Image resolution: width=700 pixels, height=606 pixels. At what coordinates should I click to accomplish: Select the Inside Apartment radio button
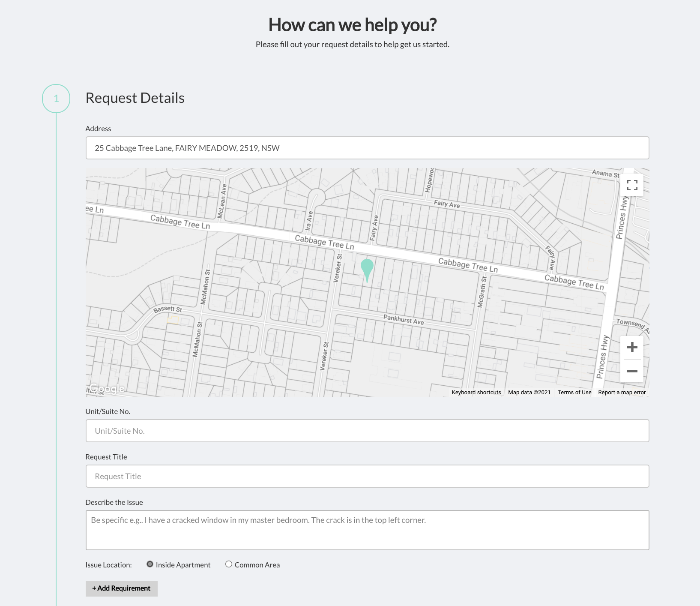(150, 564)
